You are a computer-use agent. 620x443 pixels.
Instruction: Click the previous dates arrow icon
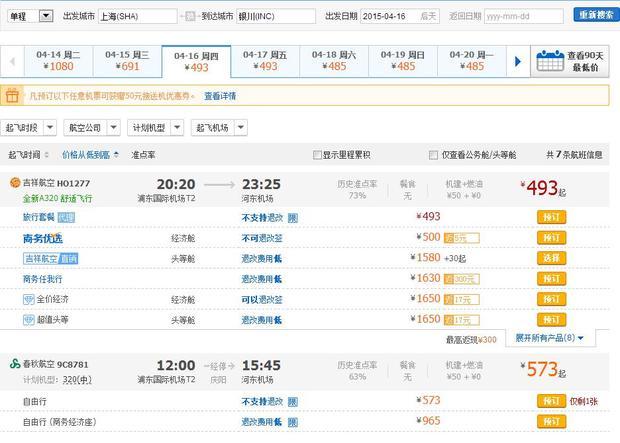[12, 61]
